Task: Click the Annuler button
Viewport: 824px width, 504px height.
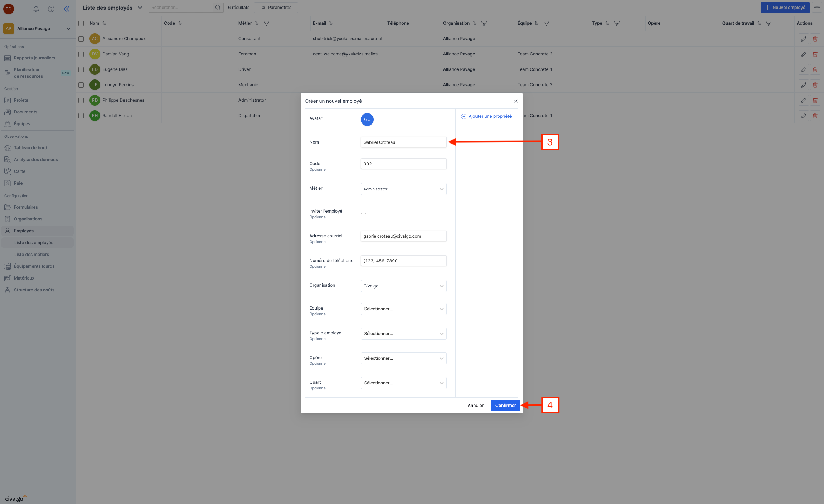Action: coord(475,406)
